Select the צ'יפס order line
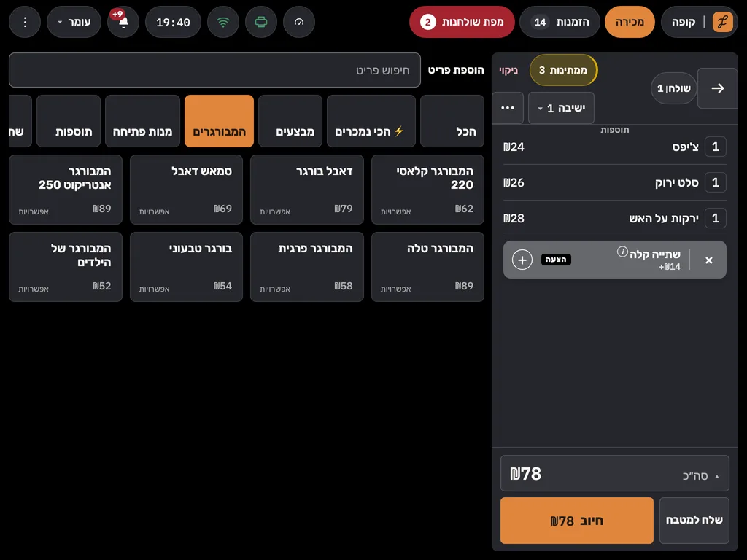The height and width of the screenshot is (560, 747). (614, 147)
